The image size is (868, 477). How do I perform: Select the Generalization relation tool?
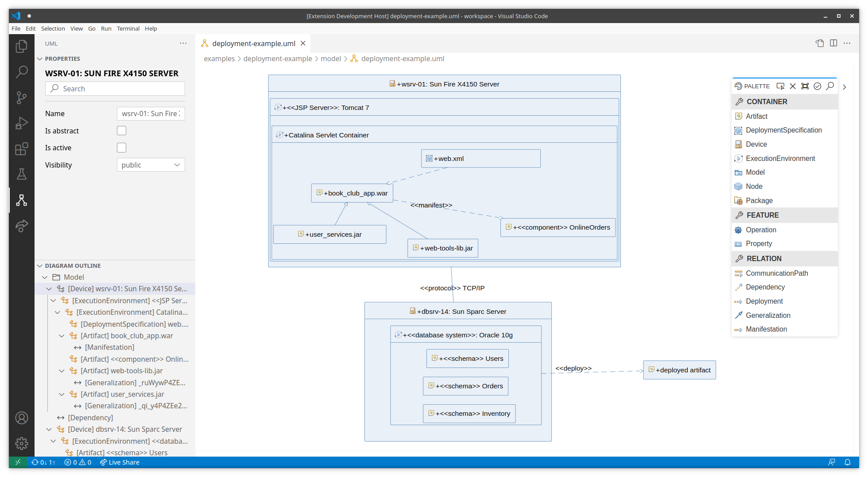tap(784, 315)
